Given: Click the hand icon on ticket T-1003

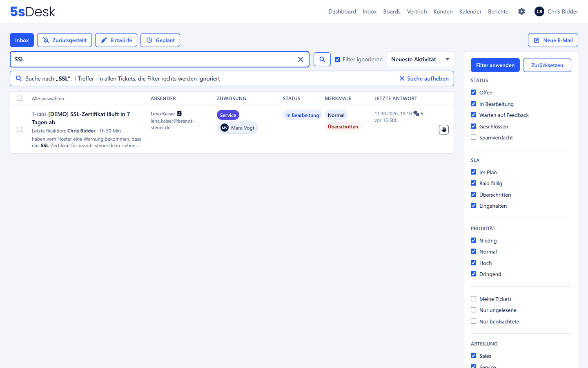Looking at the screenshot, I should [x=444, y=130].
